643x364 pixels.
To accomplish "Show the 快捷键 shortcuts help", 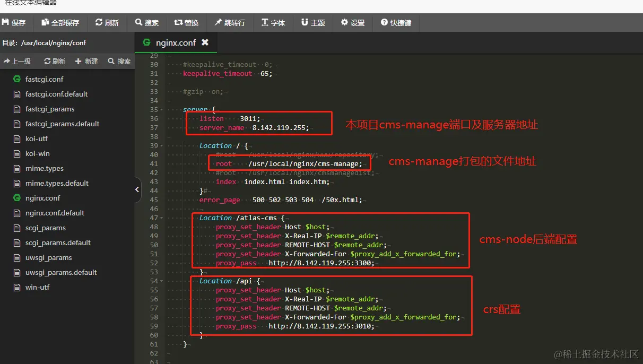I will point(396,23).
